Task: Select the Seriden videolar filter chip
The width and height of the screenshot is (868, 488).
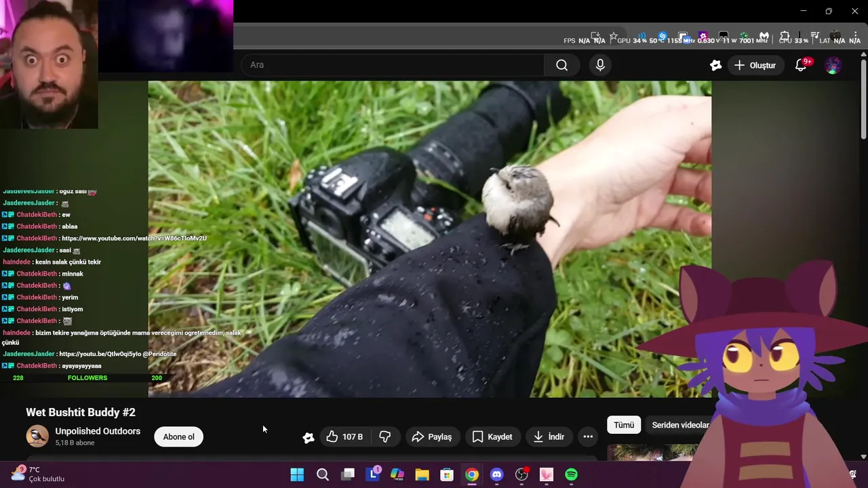Action: coord(680,425)
